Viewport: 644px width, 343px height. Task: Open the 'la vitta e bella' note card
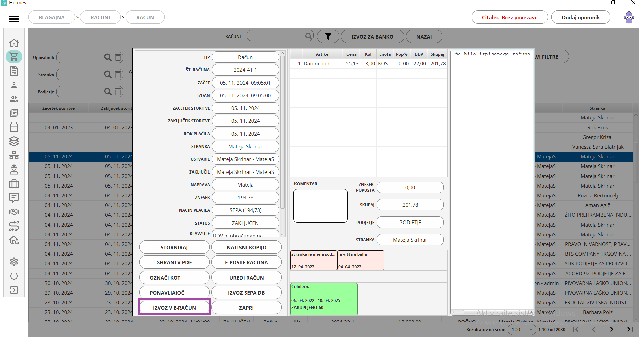pos(361,260)
